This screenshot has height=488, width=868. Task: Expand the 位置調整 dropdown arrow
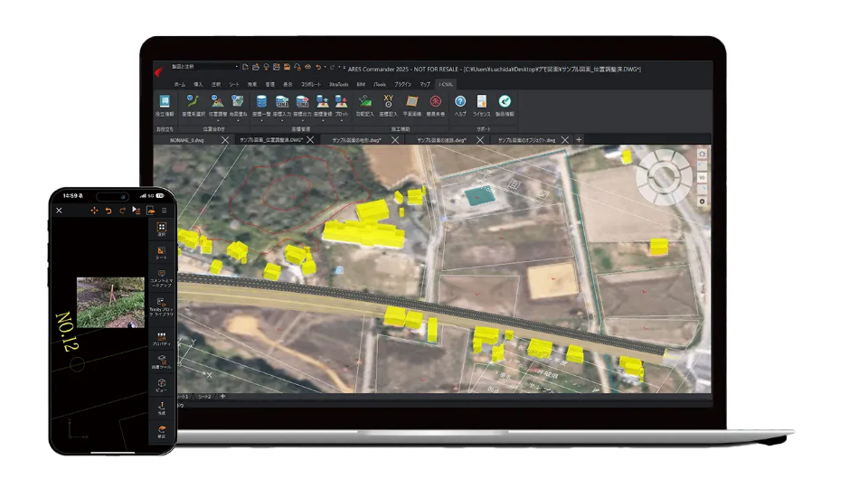[x=217, y=121]
